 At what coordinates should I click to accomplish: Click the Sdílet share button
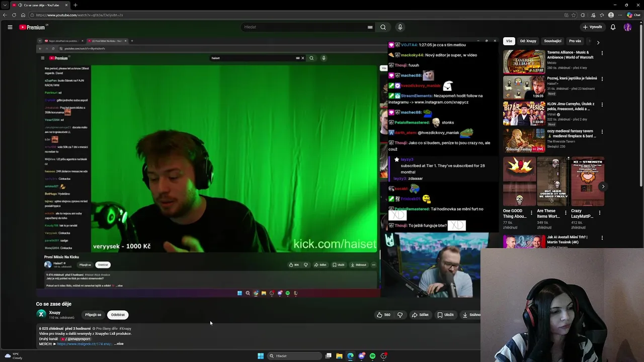point(420,315)
